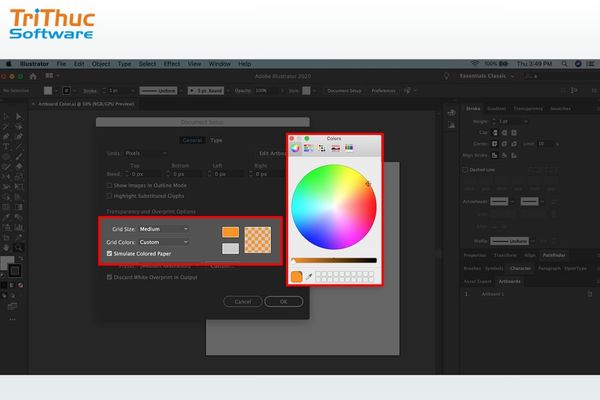
Task: Open the Grid Colors dropdown
Action: 164,242
